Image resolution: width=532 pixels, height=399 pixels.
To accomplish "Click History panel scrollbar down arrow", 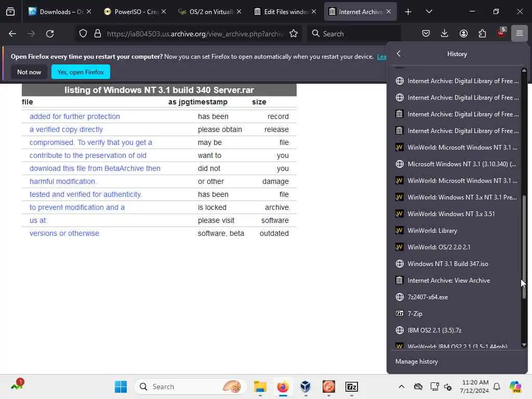I will pyautogui.click(x=524, y=345).
